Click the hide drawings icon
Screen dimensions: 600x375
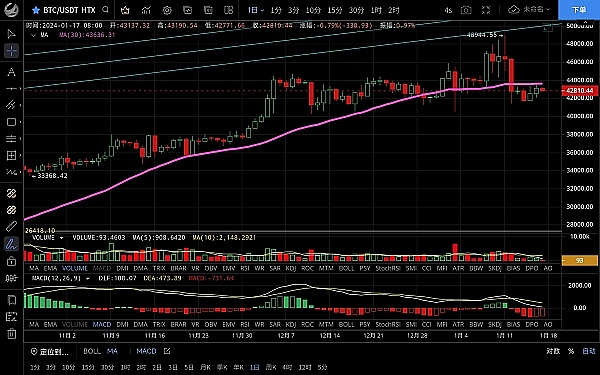(x=11, y=316)
